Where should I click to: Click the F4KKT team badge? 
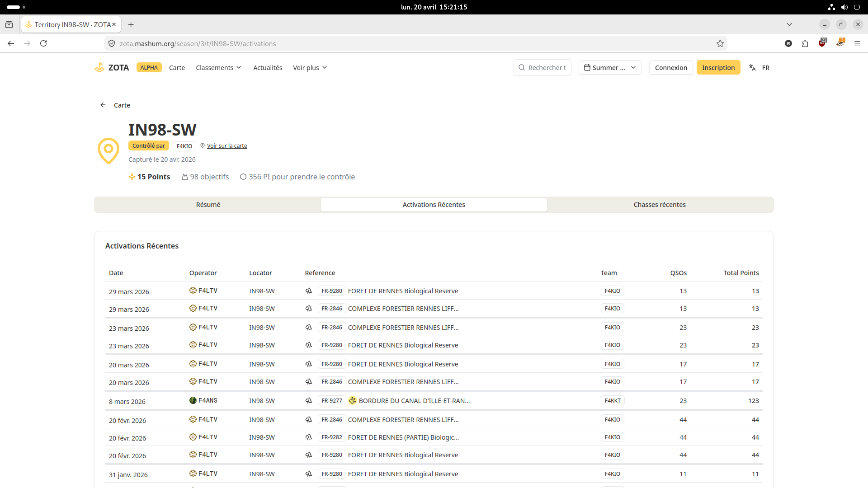tap(612, 401)
